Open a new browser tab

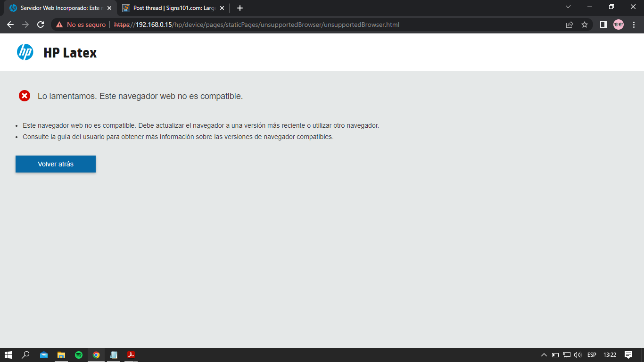pyautogui.click(x=240, y=8)
